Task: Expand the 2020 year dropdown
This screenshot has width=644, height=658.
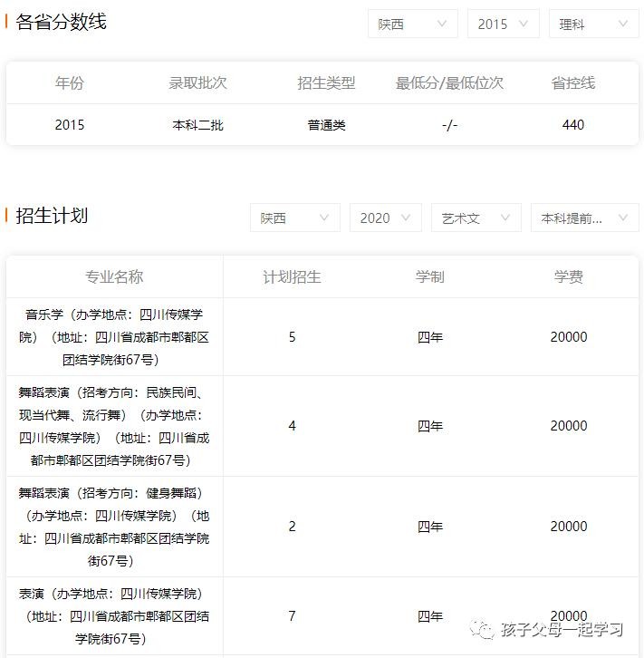Action: click(385, 218)
